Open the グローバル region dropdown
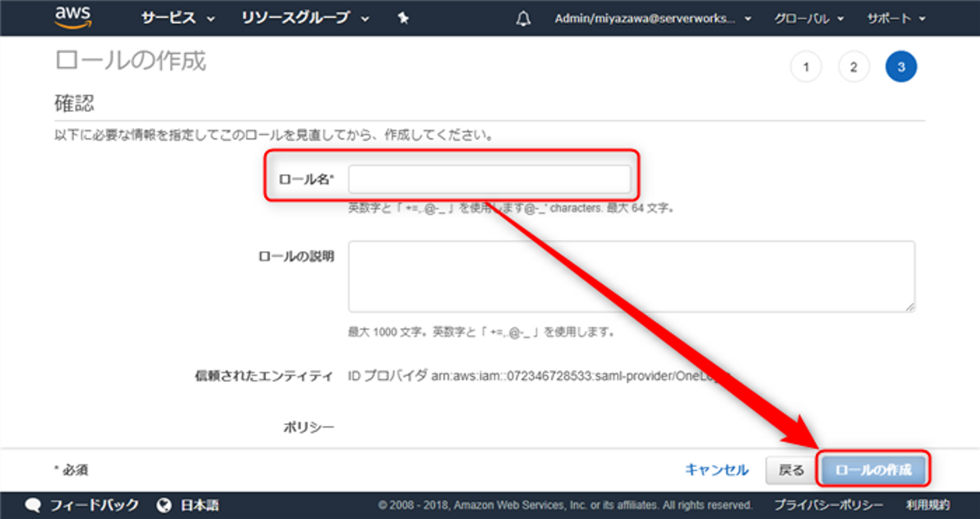This screenshot has height=519, width=980. (x=808, y=19)
